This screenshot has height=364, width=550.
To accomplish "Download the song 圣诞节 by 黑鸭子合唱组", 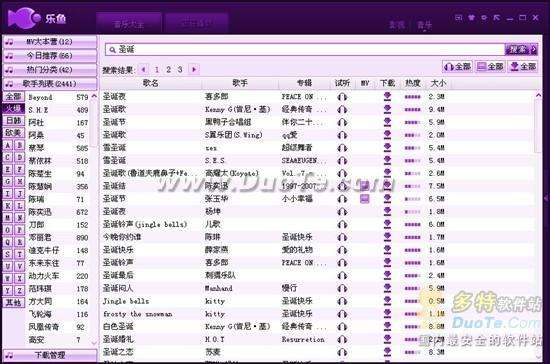I will (387, 122).
